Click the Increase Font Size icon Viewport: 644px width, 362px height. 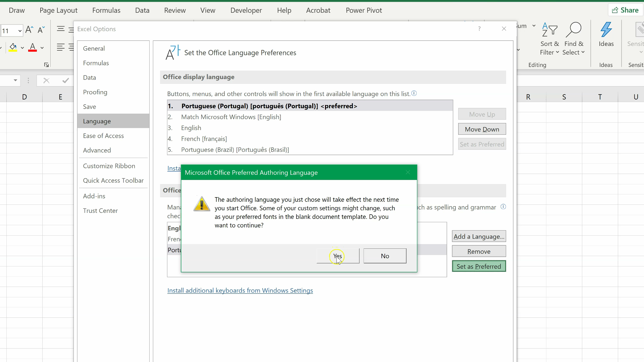point(29,30)
